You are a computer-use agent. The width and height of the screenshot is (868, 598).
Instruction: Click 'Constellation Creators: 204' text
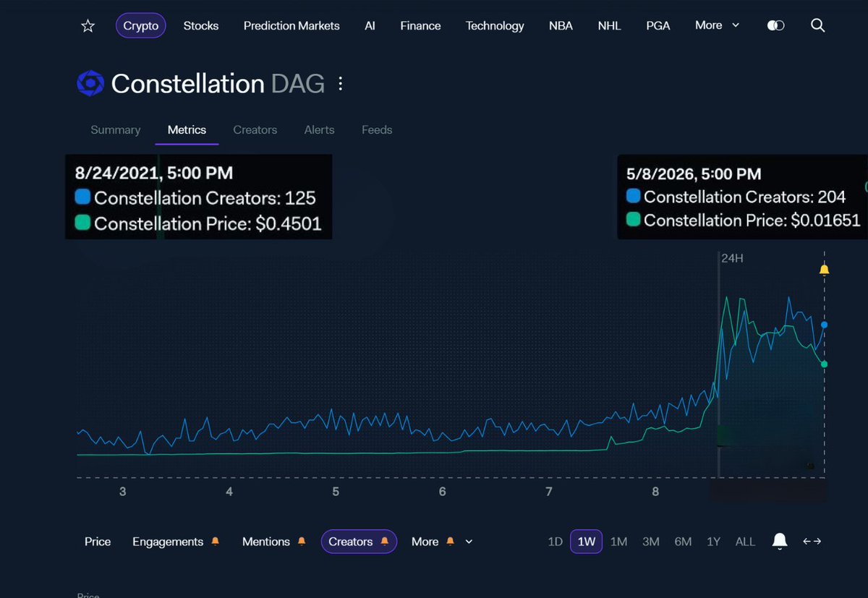click(x=744, y=197)
